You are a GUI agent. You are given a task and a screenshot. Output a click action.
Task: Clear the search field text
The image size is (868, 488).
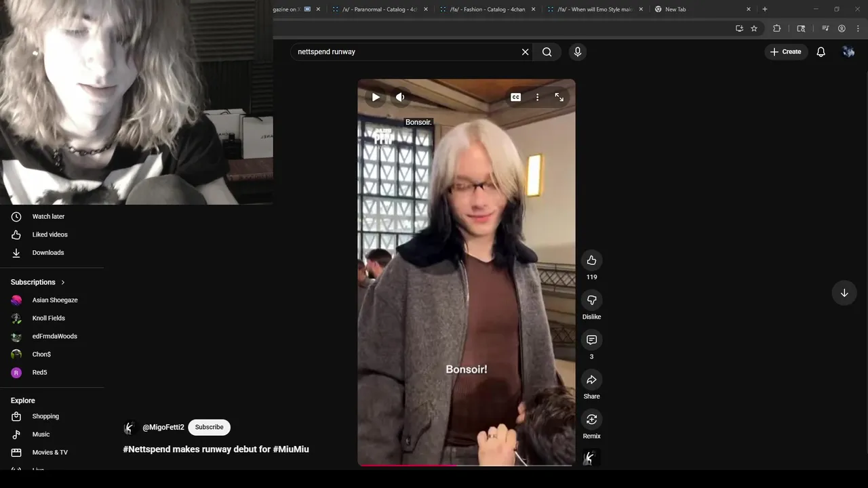point(525,52)
